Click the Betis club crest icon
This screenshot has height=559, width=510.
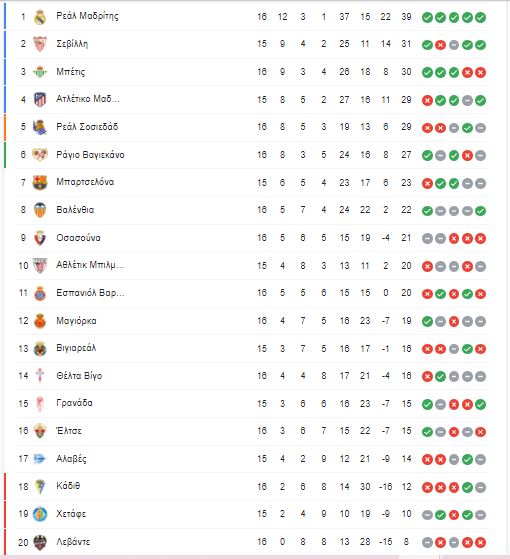pos(40,72)
